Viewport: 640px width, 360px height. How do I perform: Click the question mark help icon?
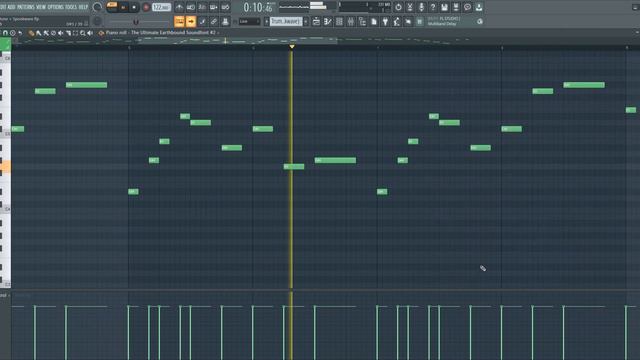tap(433, 7)
